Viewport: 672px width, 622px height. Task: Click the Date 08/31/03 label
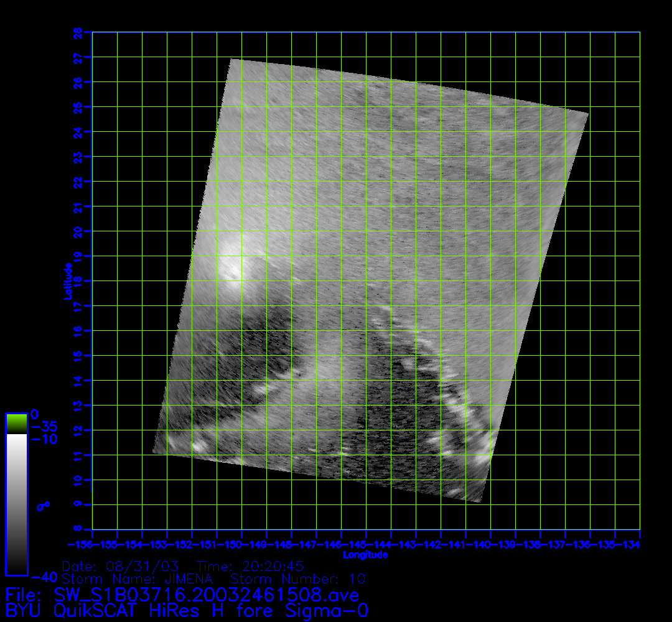121,567
